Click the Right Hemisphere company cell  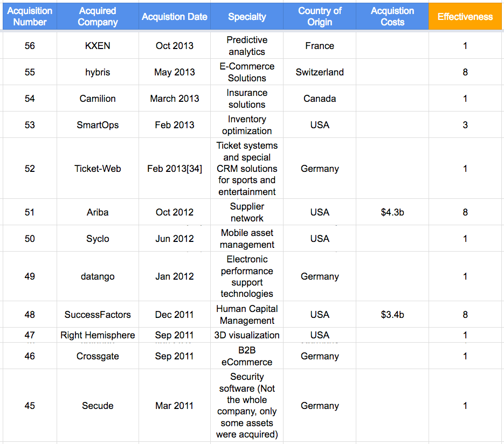point(98,335)
